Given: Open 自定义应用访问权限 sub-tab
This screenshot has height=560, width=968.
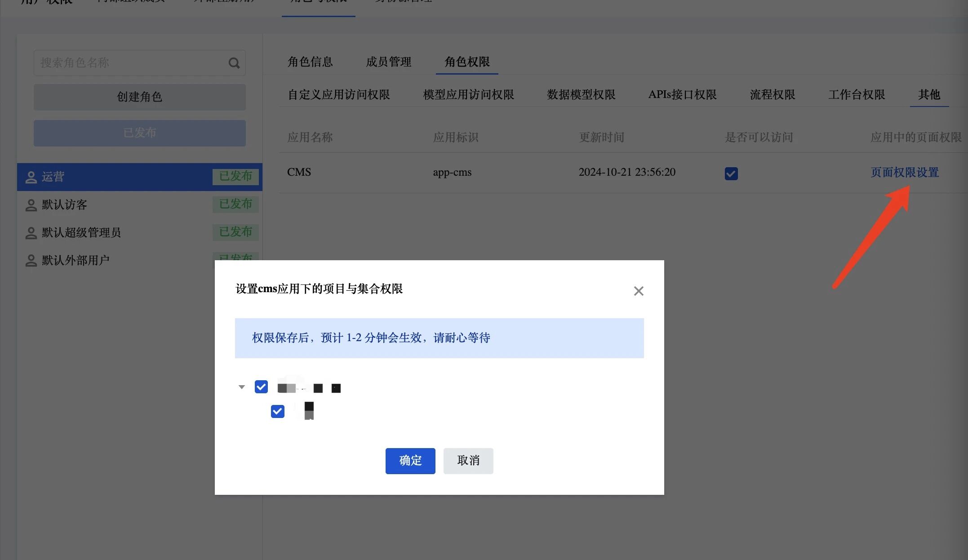Looking at the screenshot, I should [x=339, y=94].
